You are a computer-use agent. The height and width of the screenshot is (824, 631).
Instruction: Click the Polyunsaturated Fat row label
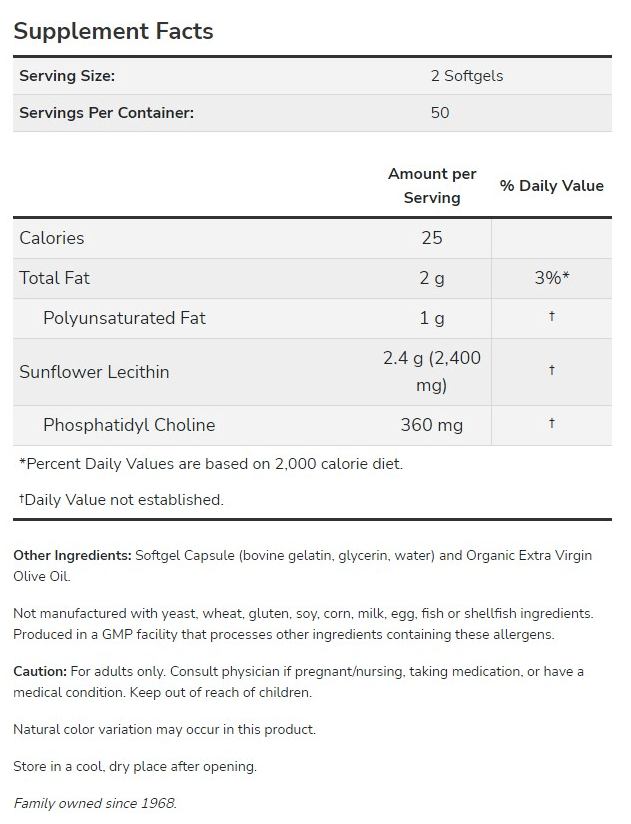(124, 318)
